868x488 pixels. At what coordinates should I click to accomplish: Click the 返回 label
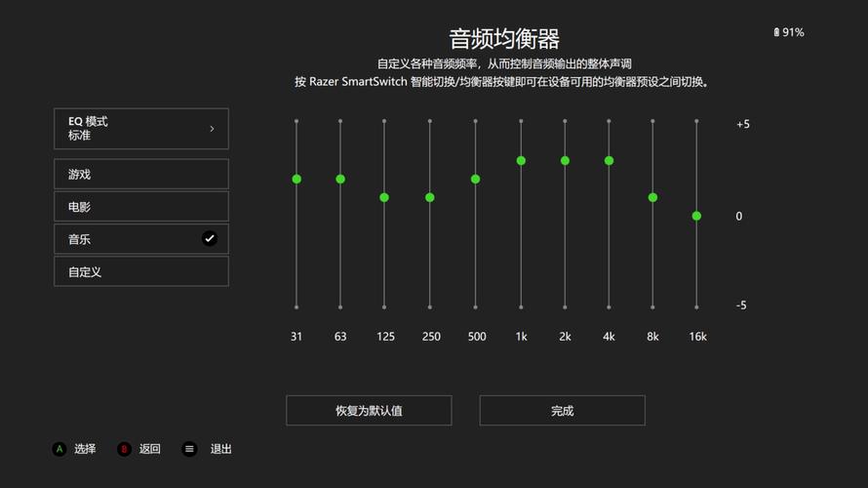tap(150, 449)
